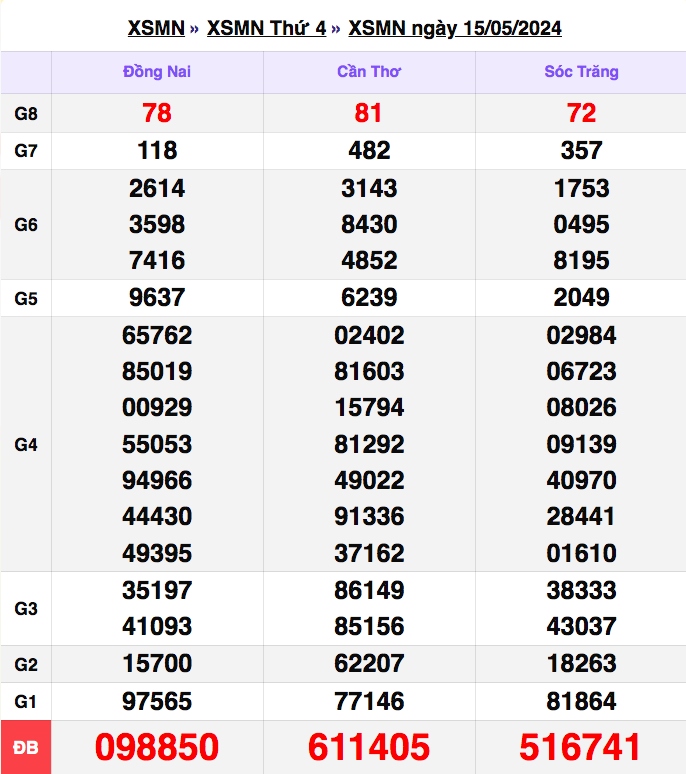686x774 pixels.
Task: Select the Cần Thơ column header
Action: coord(369,72)
